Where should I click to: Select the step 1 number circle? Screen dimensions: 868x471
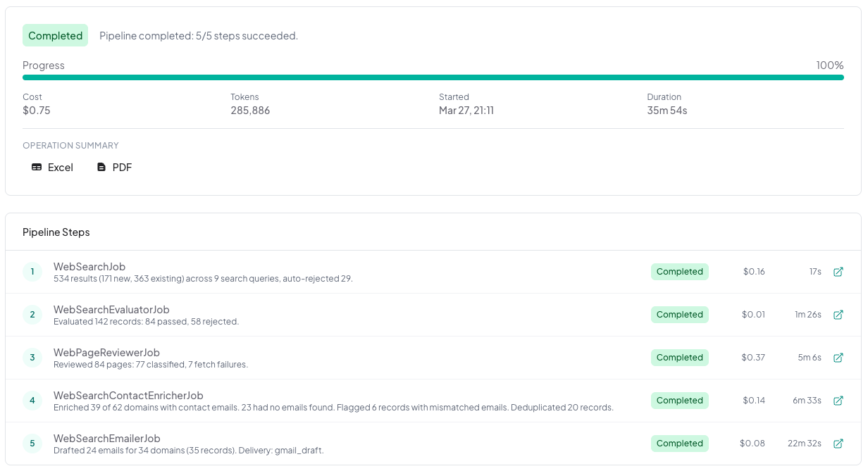32,272
